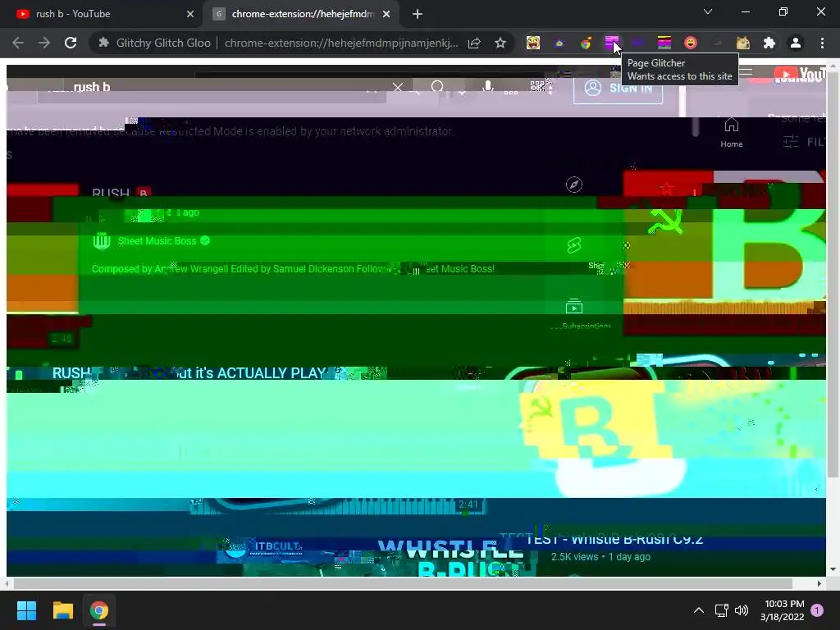
Task: Click the SIGN IN button
Action: coord(618,88)
